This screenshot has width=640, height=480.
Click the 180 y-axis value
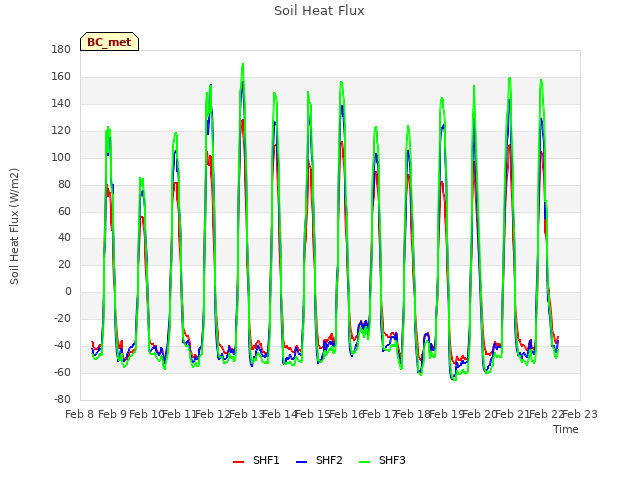(61, 50)
